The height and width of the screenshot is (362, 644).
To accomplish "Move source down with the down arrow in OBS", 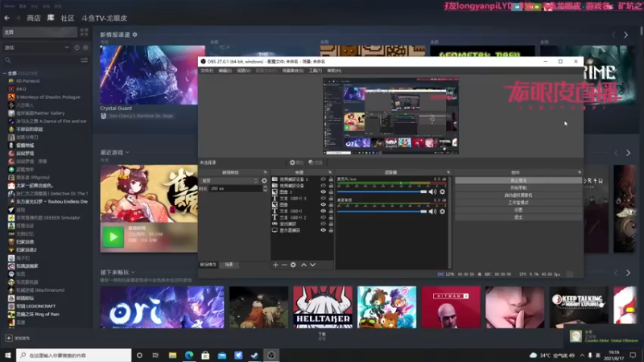I will pyautogui.click(x=312, y=265).
